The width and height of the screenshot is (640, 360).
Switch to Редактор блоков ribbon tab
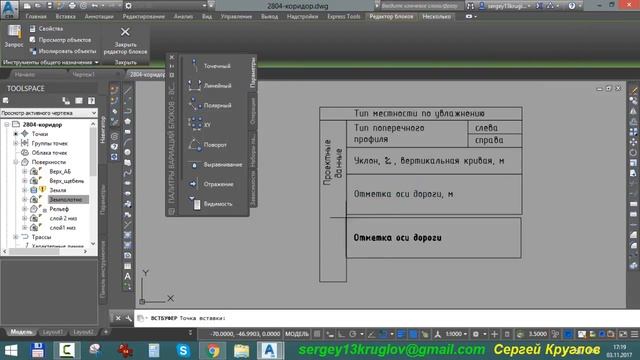point(391,16)
